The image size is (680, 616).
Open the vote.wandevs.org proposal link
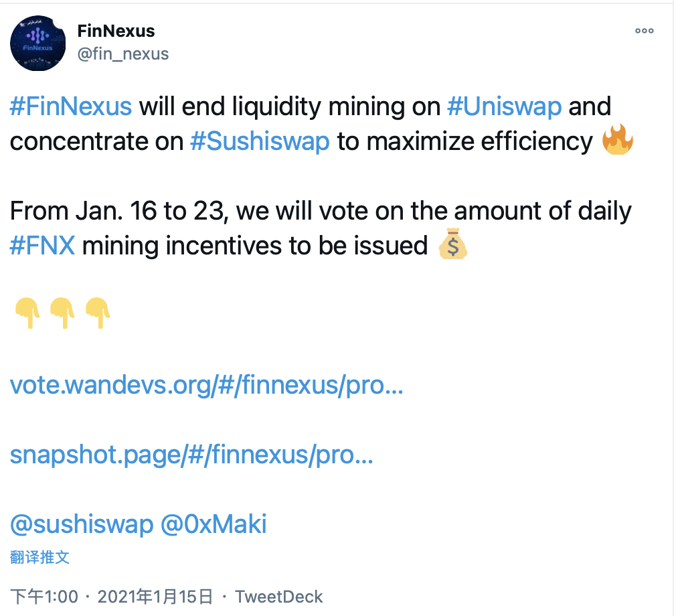(206, 385)
